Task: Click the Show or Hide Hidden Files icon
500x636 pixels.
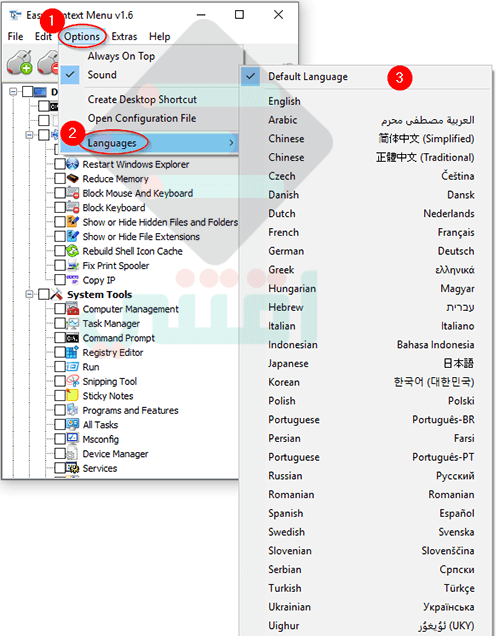Action: tap(73, 222)
